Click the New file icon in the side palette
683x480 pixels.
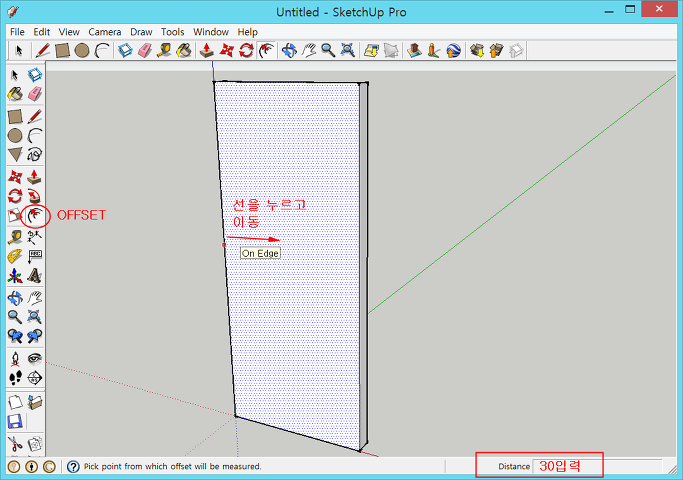[15, 402]
